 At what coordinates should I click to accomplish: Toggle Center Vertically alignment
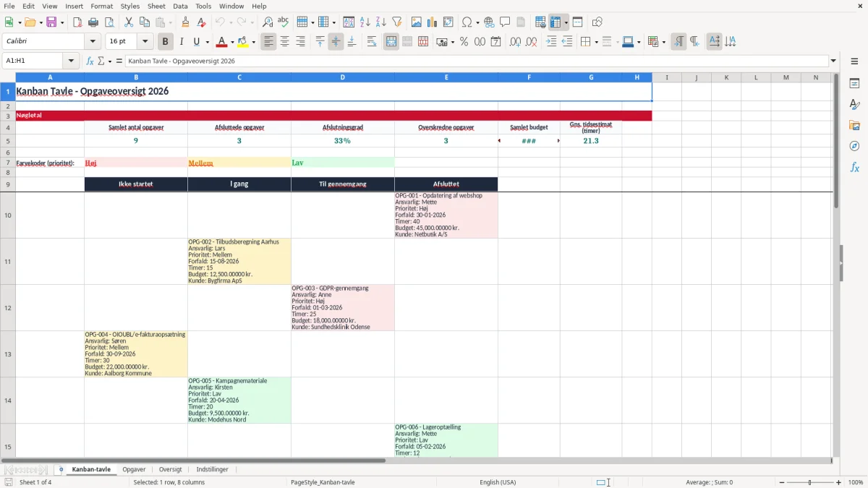pos(336,42)
